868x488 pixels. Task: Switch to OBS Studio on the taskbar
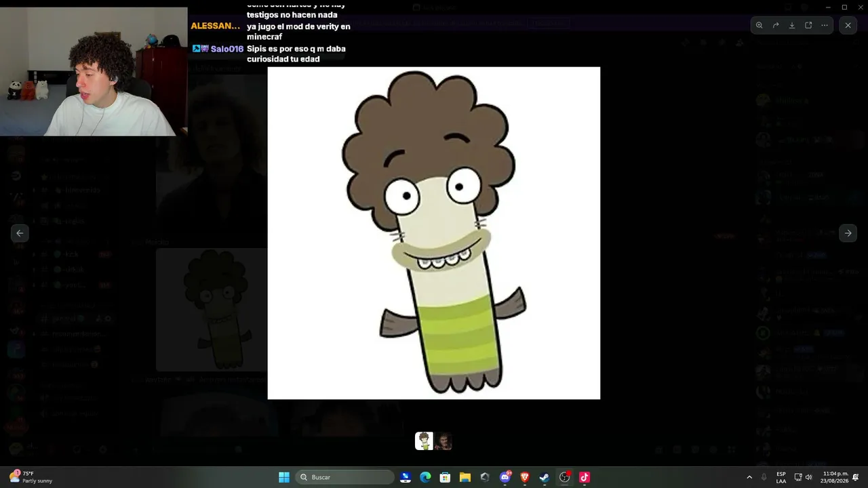pyautogui.click(x=565, y=477)
